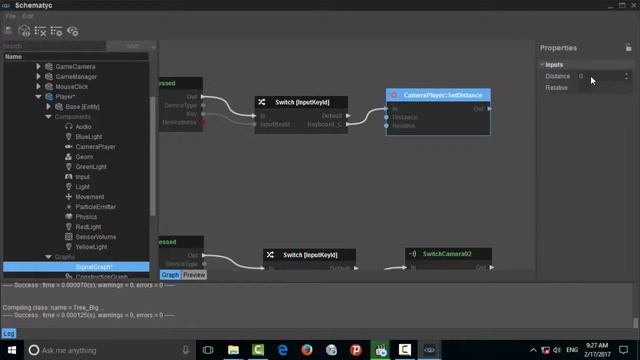Open Microsoft Edge from the taskbar
640x360 pixels.
click(282, 350)
